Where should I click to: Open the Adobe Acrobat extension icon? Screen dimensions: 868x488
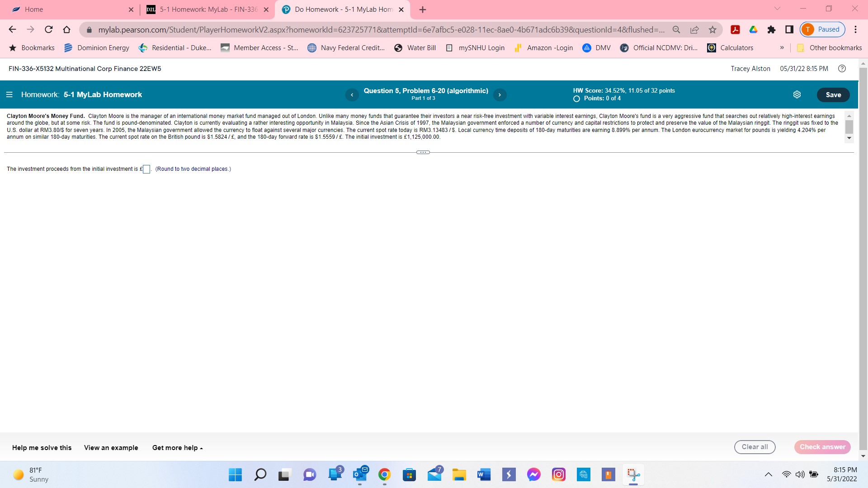pos(735,30)
